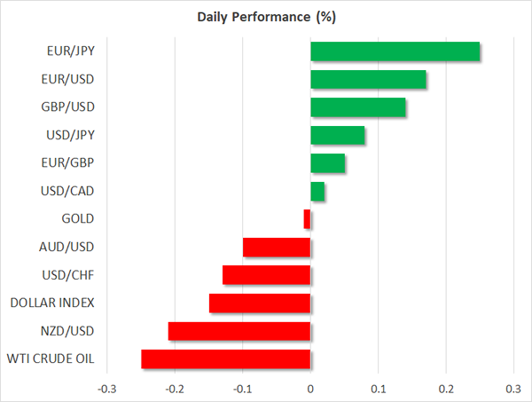Select the 0.2 x-axis tick label
The image size is (532, 402).
pos(446,389)
